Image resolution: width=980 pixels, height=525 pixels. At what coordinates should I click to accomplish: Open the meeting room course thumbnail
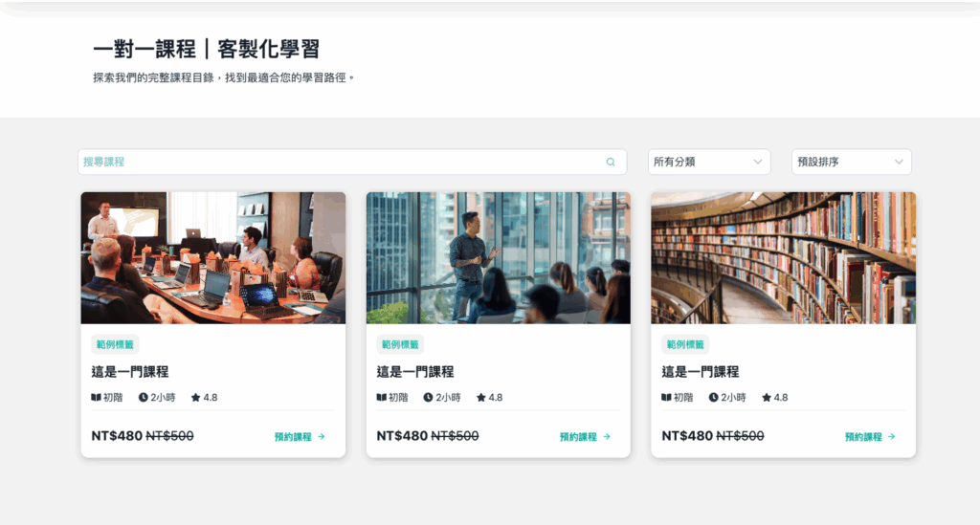pyautogui.click(x=213, y=258)
